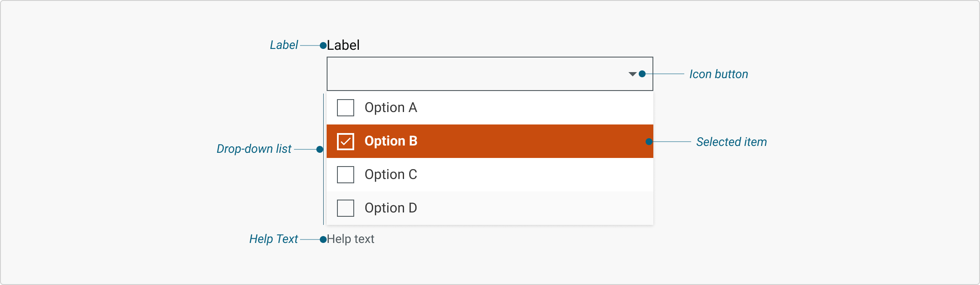The height and width of the screenshot is (285, 980).
Task: Click the dropdown arrow icon button
Action: click(632, 74)
